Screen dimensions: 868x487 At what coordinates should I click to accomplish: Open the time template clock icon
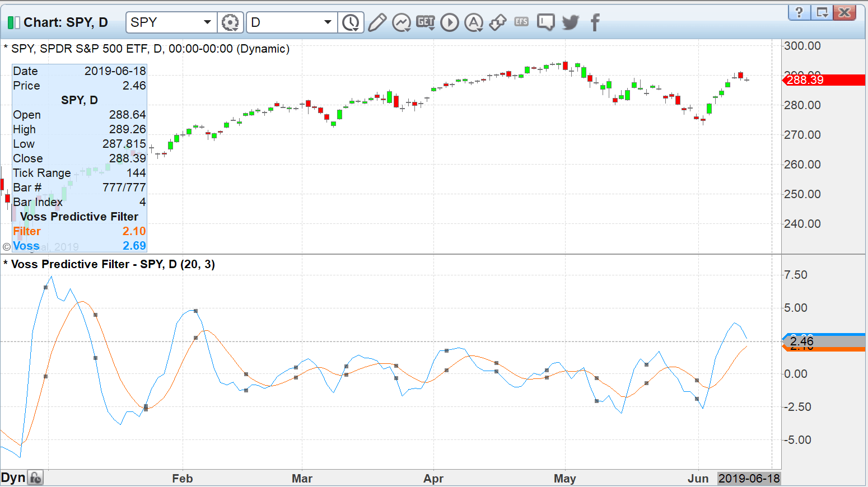[x=351, y=22]
